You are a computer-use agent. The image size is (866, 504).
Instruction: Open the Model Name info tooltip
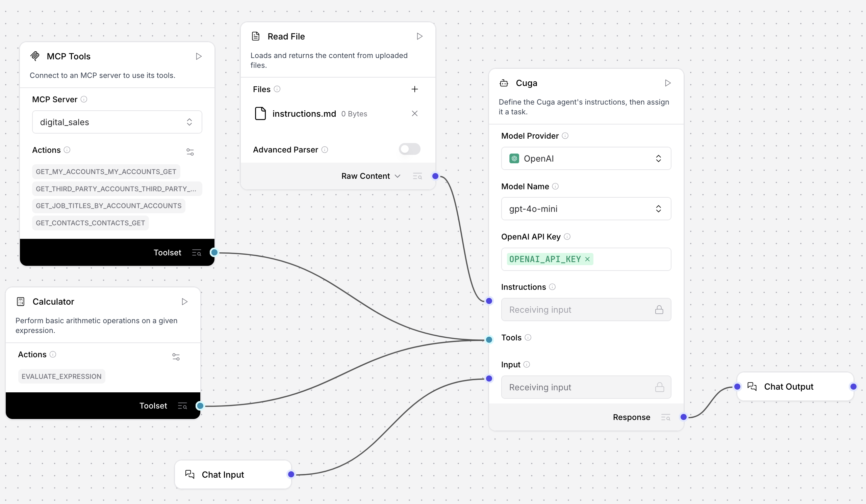point(555,186)
